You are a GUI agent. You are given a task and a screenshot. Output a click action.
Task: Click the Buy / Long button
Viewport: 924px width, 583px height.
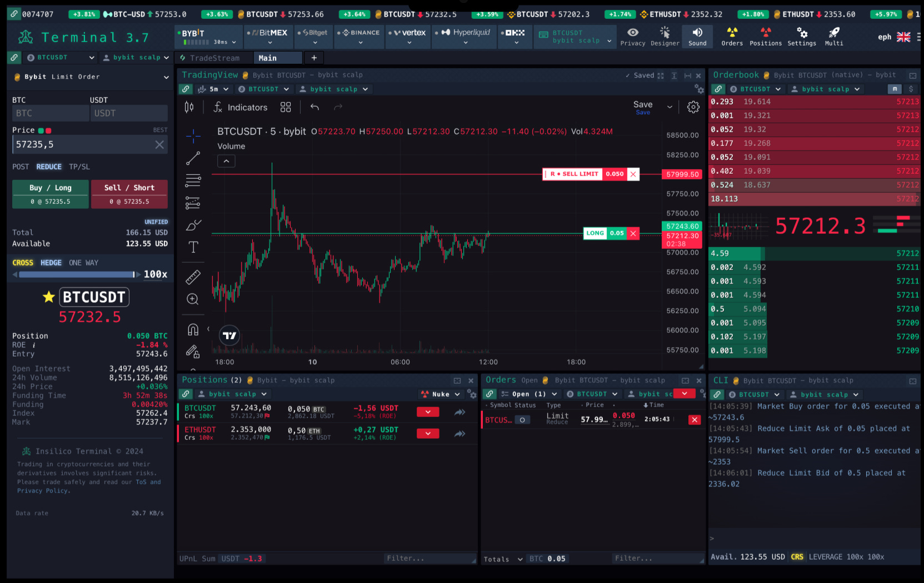tap(51, 194)
